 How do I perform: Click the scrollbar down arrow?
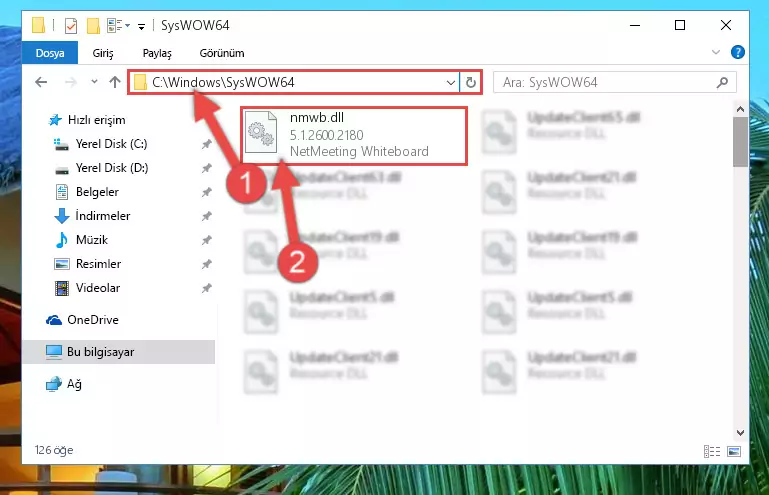coord(740,433)
